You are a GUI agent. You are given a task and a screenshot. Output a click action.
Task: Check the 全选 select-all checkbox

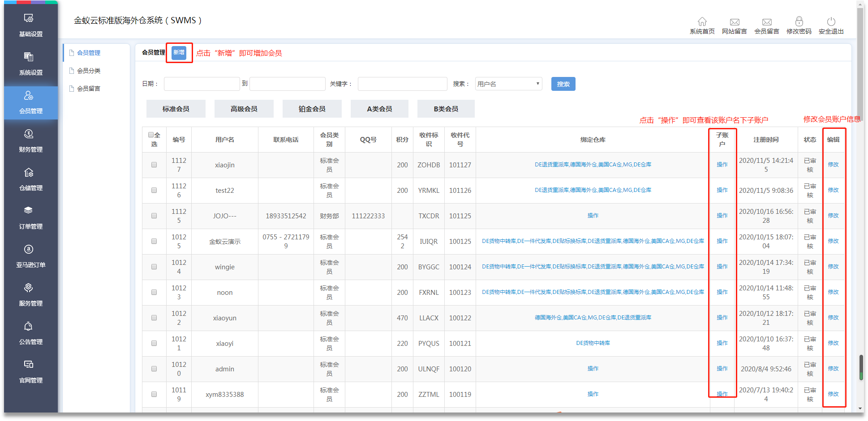click(151, 135)
